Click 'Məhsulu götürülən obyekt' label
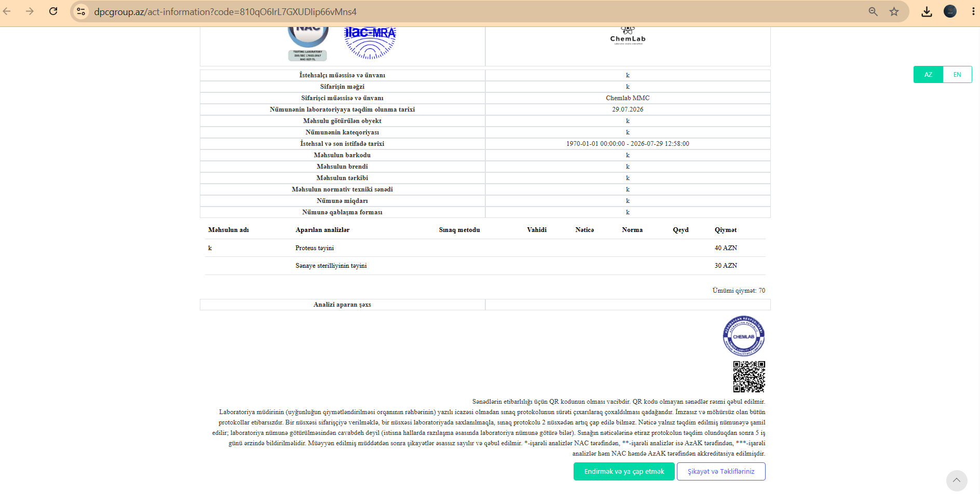The image size is (980, 494). click(342, 121)
